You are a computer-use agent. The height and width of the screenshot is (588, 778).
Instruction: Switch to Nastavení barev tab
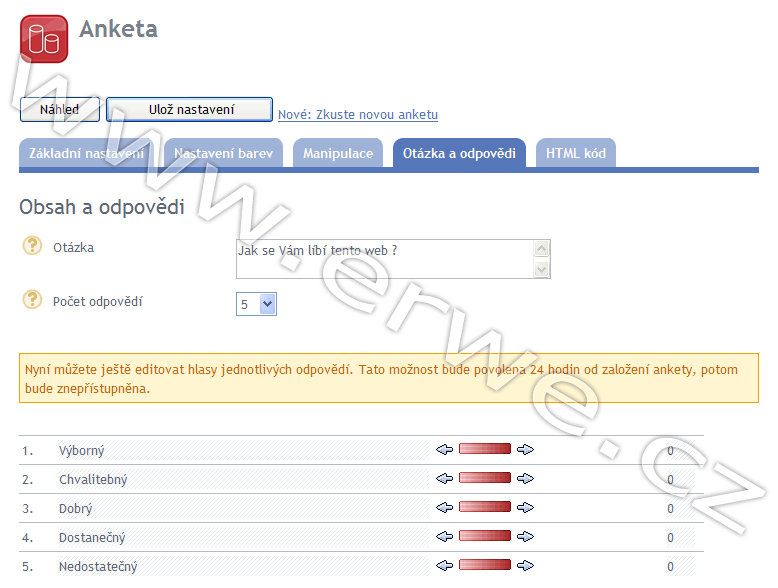(223, 153)
